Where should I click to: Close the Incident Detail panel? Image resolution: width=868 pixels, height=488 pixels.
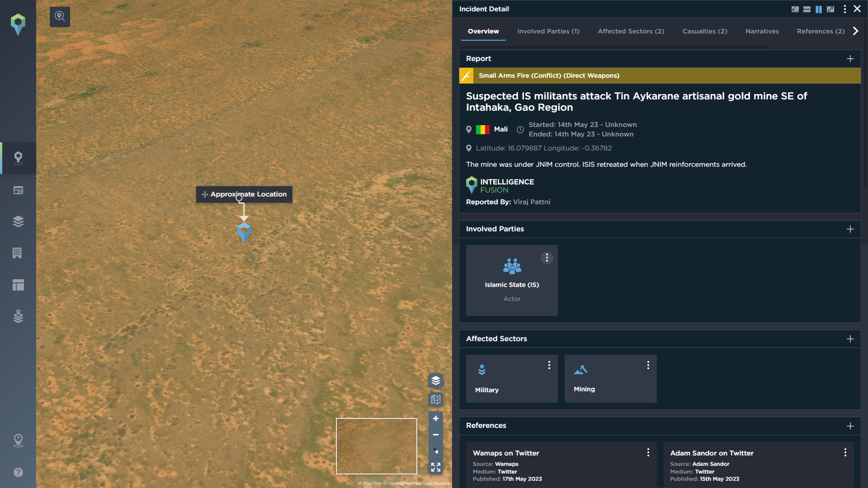coord(857,9)
